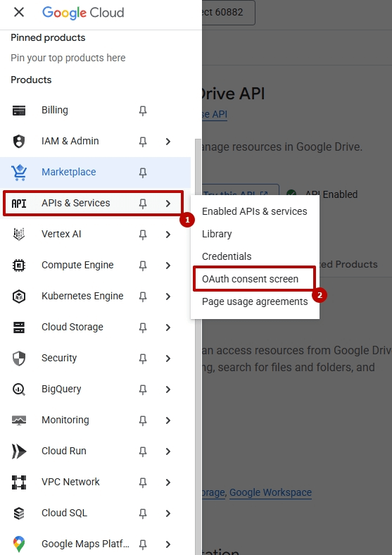Toggle the pin for Cloud Run
Image resolution: width=392 pixels, height=555 pixels.
coord(143,451)
